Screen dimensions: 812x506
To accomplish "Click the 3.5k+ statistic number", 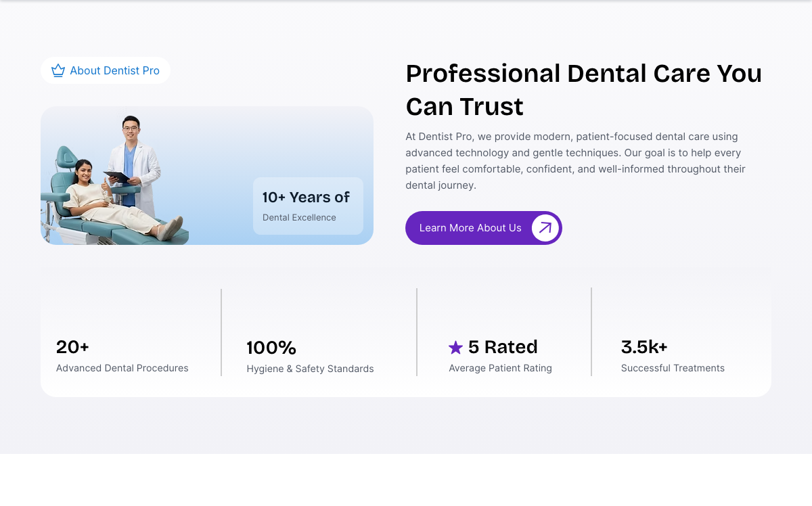I will pyautogui.click(x=644, y=347).
